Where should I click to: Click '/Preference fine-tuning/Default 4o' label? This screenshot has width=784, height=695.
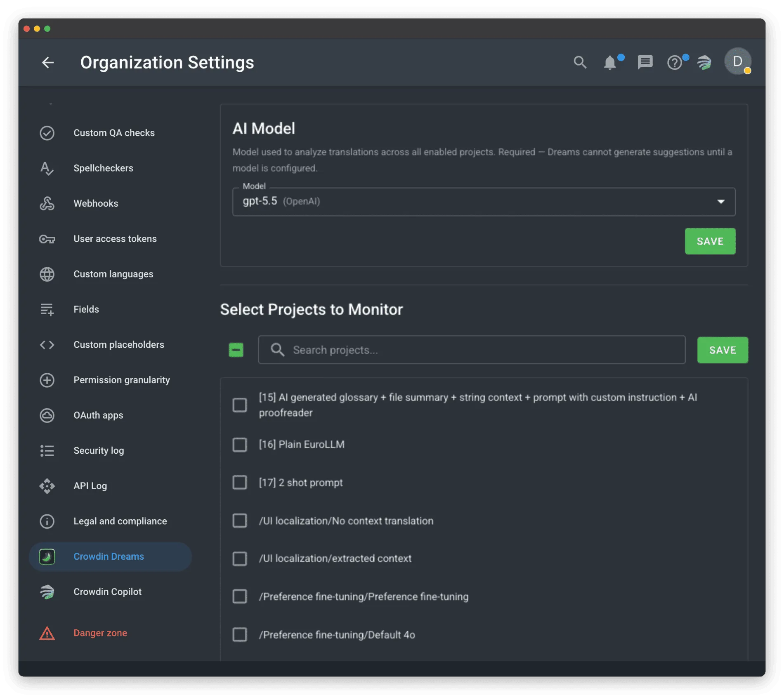337,634
